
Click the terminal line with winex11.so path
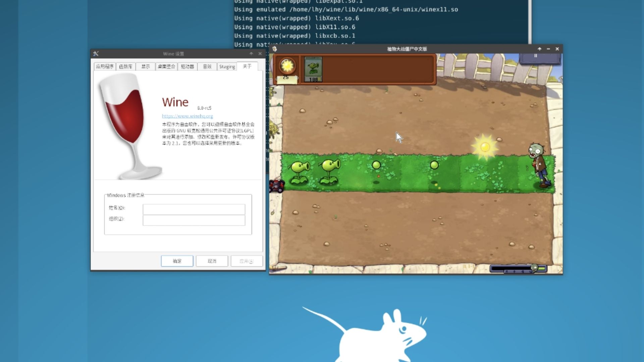346,10
